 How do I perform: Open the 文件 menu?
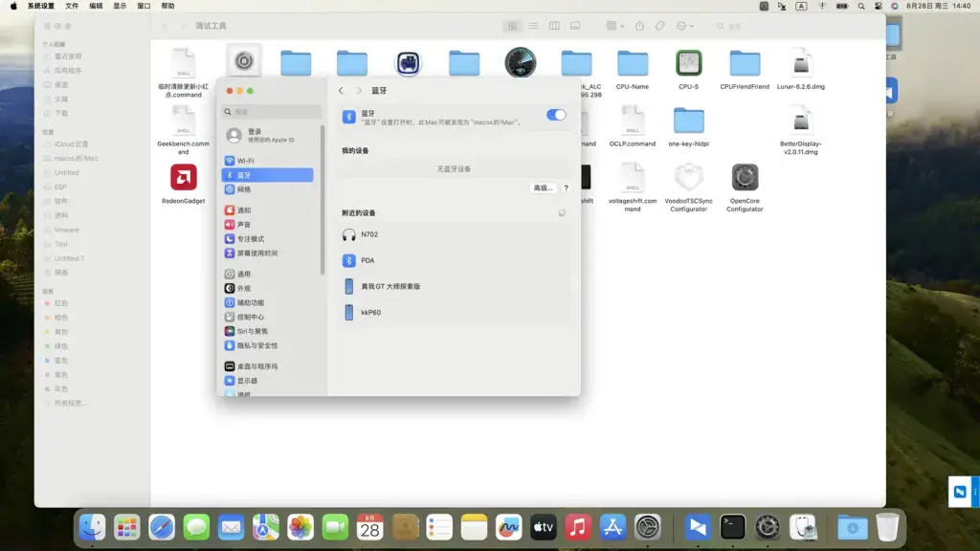point(72,7)
